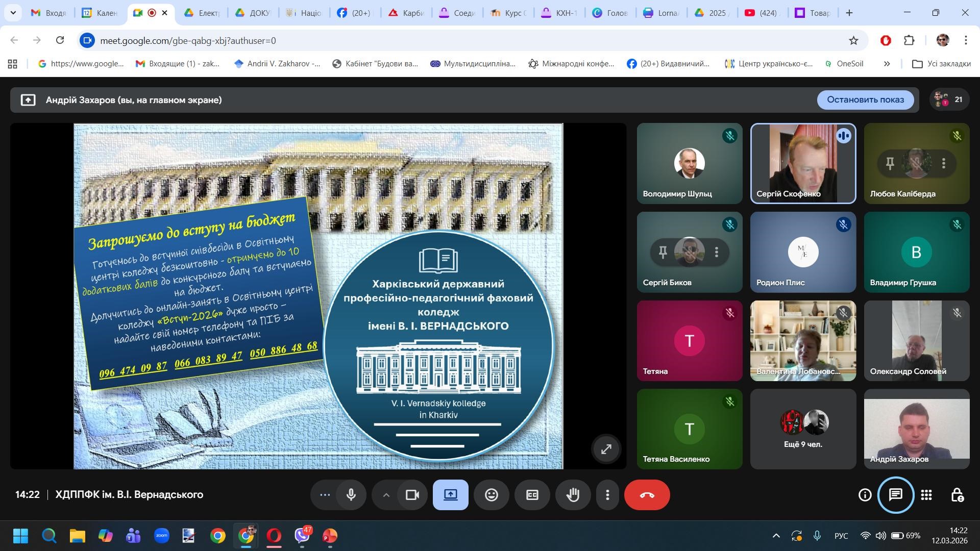The image size is (980, 551).
Task: Click the Ещё 9 чел. tile
Action: pyautogui.click(x=803, y=430)
